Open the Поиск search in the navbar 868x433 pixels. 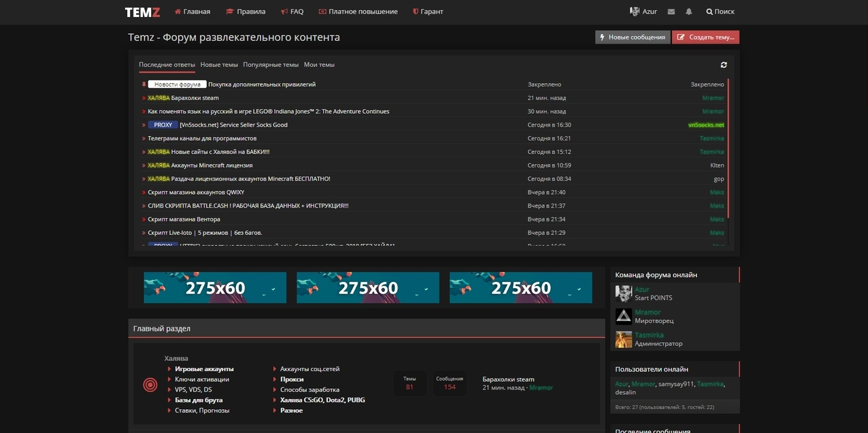pyautogui.click(x=720, y=12)
